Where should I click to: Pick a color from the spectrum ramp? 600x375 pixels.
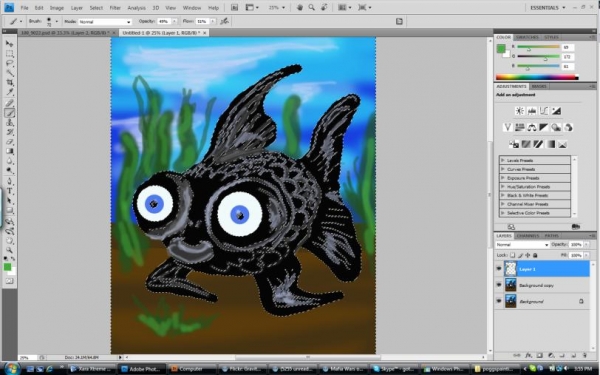(536, 77)
